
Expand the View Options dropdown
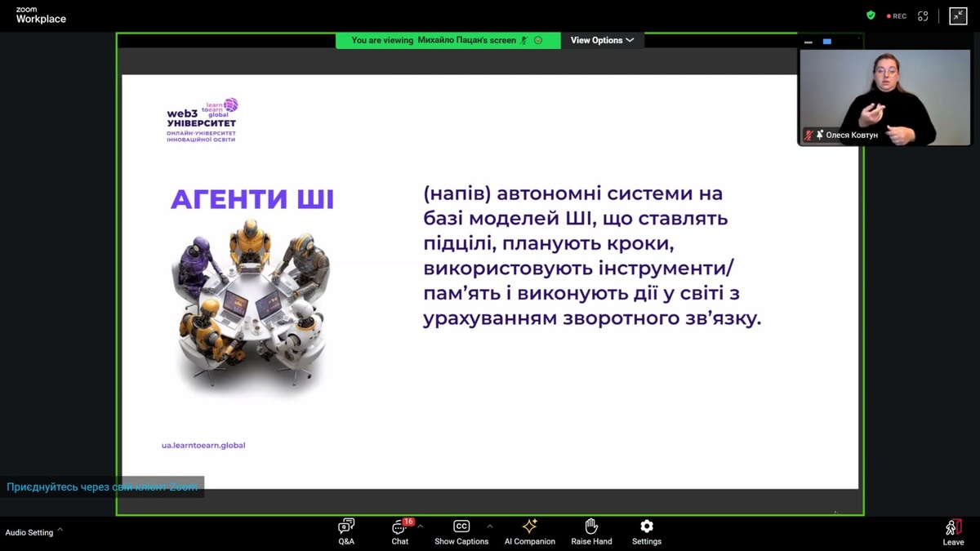coord(602,40)
